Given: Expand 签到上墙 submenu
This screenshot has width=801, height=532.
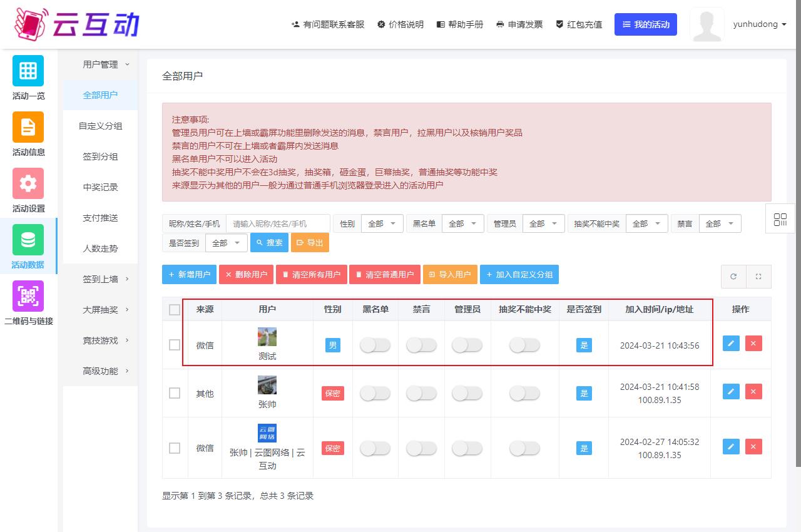Looking at the screenshot, I should pyautogui.click(x=100, y=279).
